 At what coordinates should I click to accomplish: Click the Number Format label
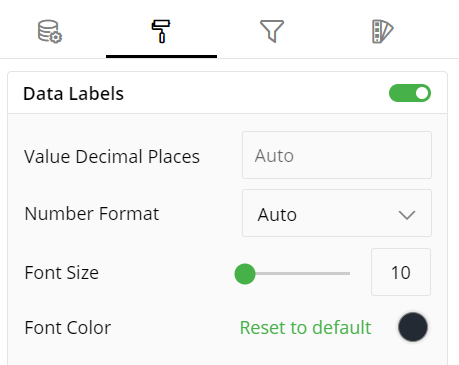coord(92,214)
